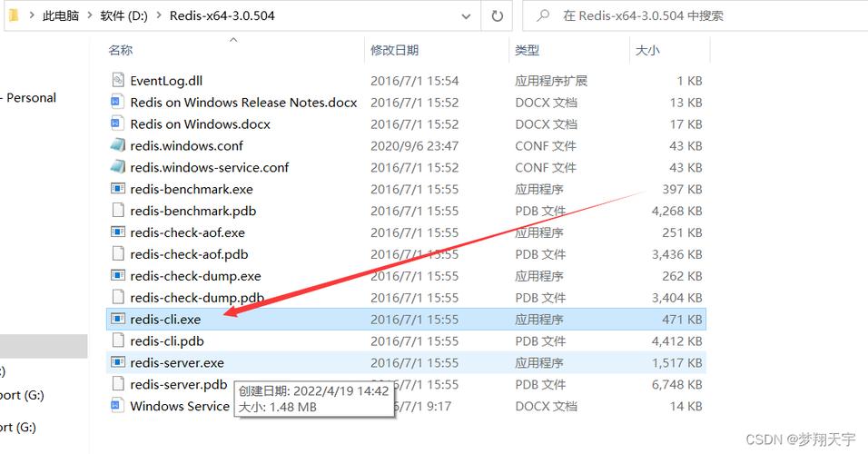This screenshot has width=868, height=454.
Task: Select redis-check-dump.exe file name
Action: coord(195,276)
